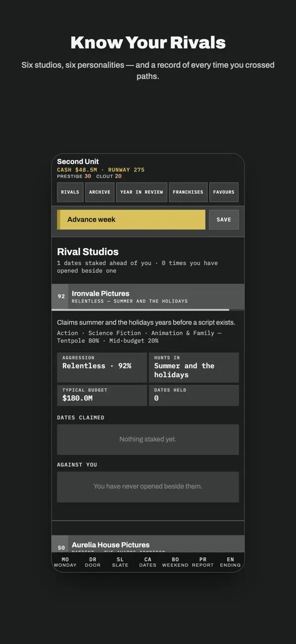
Task: Switch to the Door tab
Action: (x=93, y=562)
